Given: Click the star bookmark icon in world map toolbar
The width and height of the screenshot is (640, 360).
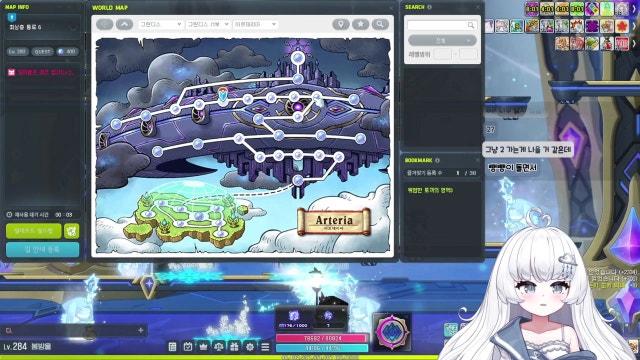Looking at the screenshot, I should (360, 24).
